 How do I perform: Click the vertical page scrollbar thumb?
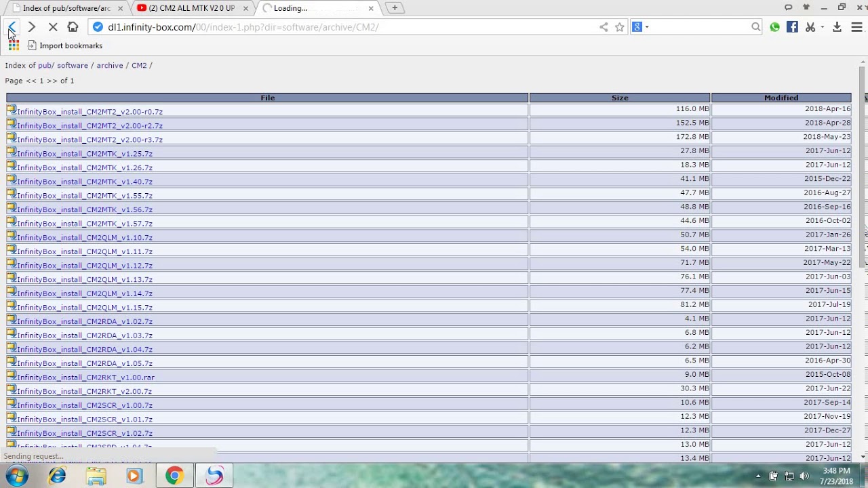[x=863, y=168]
